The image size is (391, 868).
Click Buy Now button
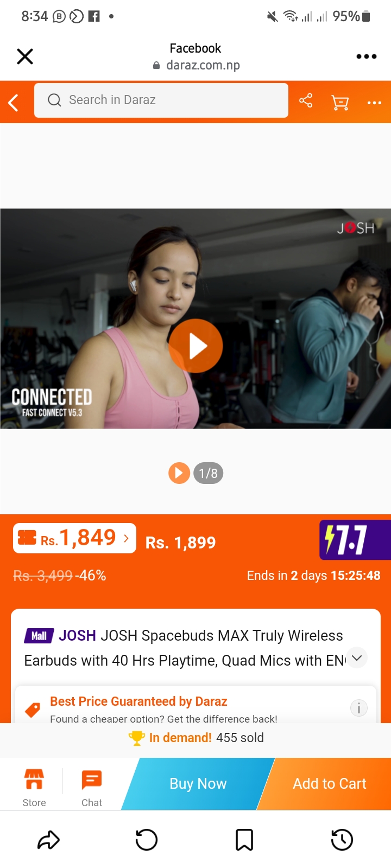(198, 784)
